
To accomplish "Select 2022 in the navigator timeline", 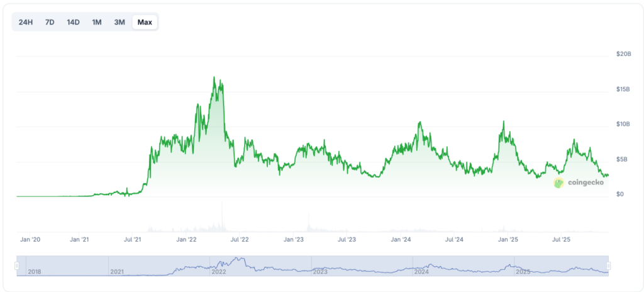I will click(x=219, y=272).
